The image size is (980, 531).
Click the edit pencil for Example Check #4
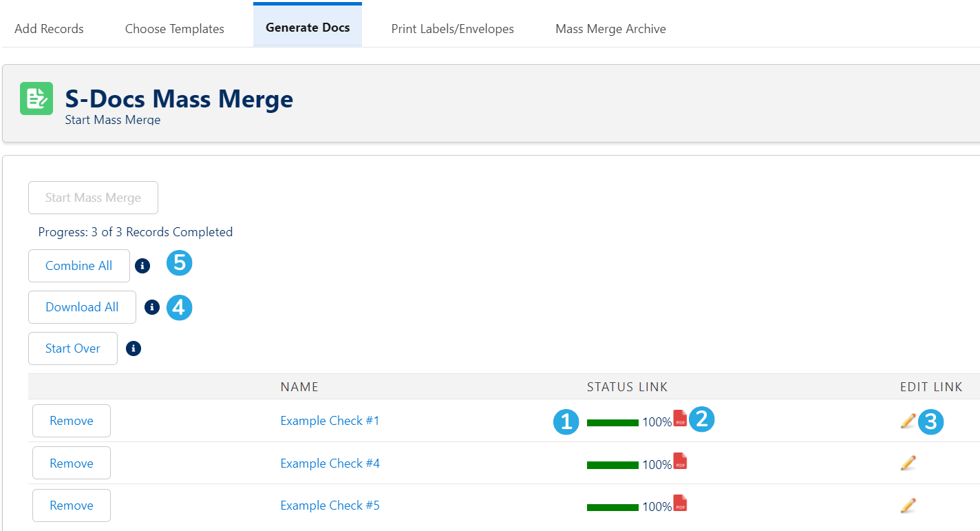pos(908,463)
